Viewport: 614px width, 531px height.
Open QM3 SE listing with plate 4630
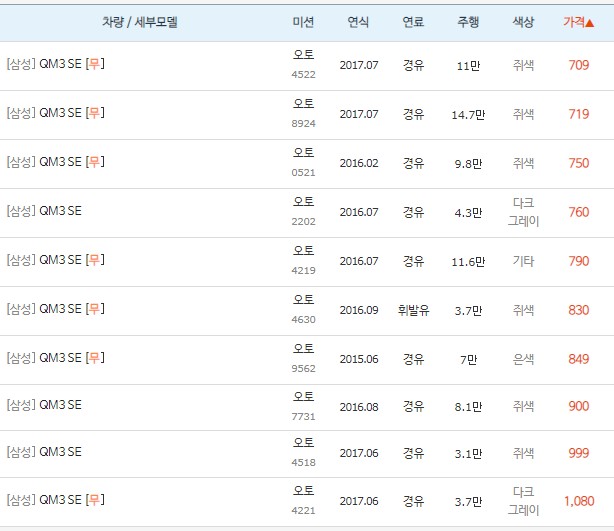[56, 309]
